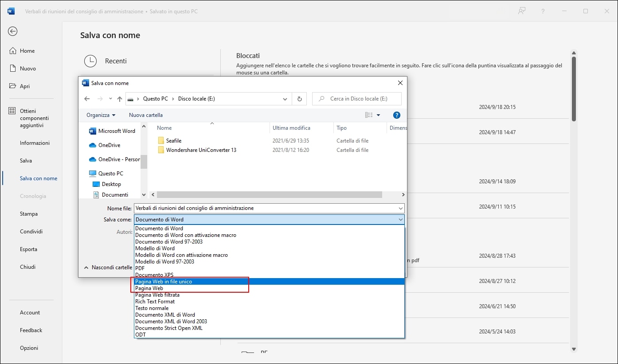The height and width of the screenshot is (364, 618).
Task: Click Nascondi cartelle expander
Action: click(108, 267)
